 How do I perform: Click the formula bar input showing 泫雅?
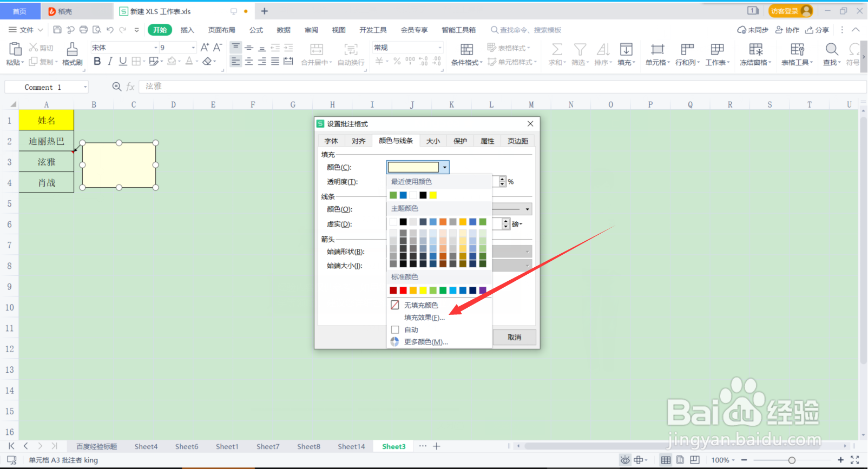coord(502,87)
